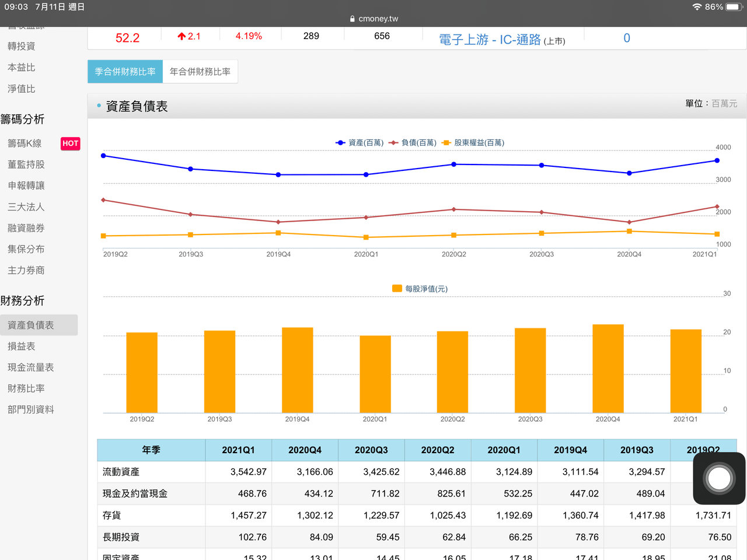Tap the 2019Q2 每股淨值 bar
The height and width of the screenshot is (560, 747).
142,373
